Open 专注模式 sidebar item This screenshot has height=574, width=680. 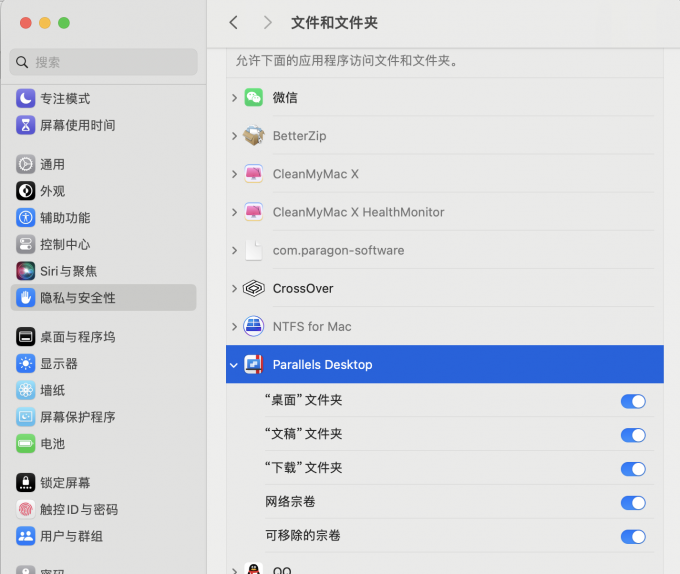[x=103, y=98]
